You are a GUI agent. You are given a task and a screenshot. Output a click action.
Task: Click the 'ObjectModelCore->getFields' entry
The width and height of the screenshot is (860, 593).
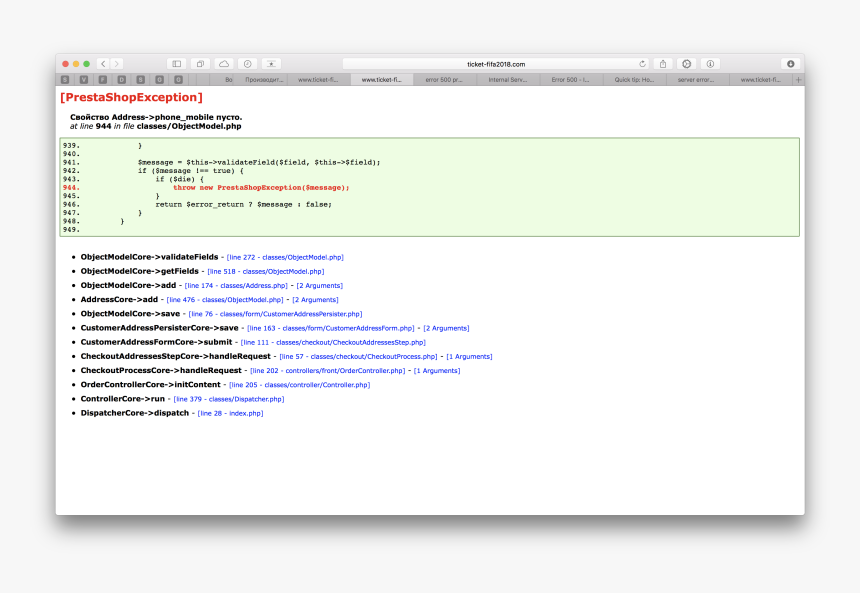[139, 272]
